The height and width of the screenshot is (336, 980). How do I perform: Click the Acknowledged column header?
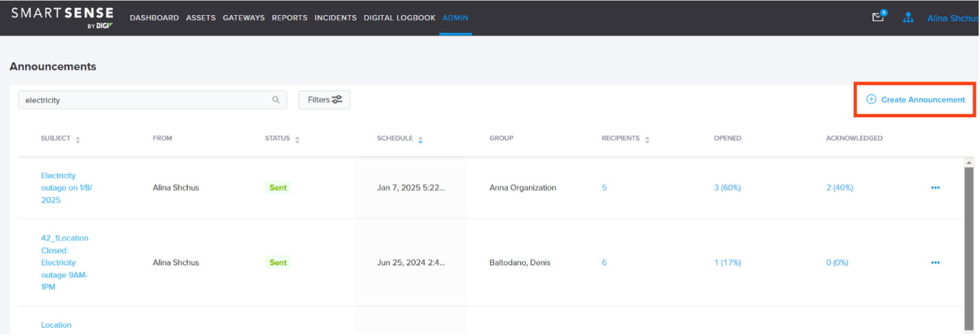tap(854, 138)
